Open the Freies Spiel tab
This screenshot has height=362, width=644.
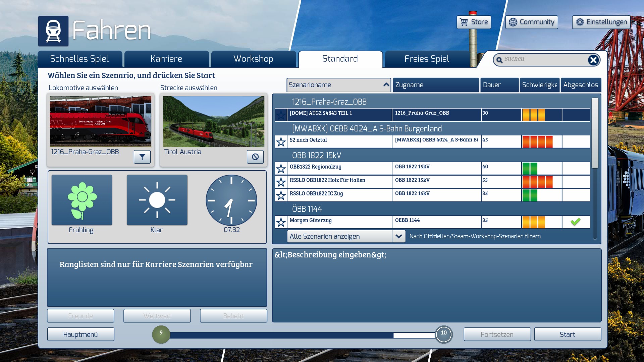(x=427, y=59)
